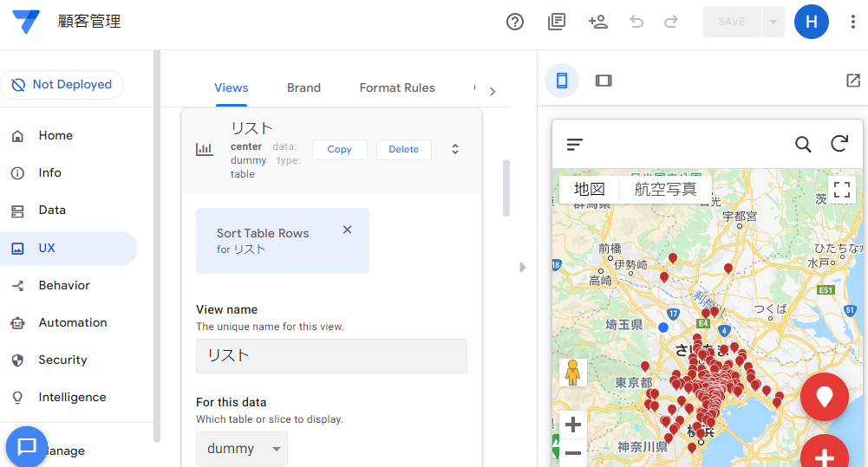Click the undo arrow icon
Viewport: 868px width, 467px height.
point(636,22)
